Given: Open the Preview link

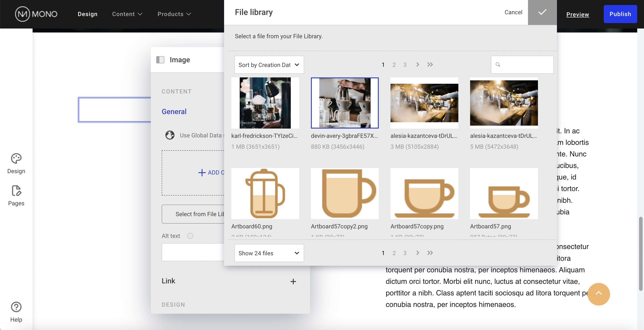Looking at the screenshot, I should point(578,14).
